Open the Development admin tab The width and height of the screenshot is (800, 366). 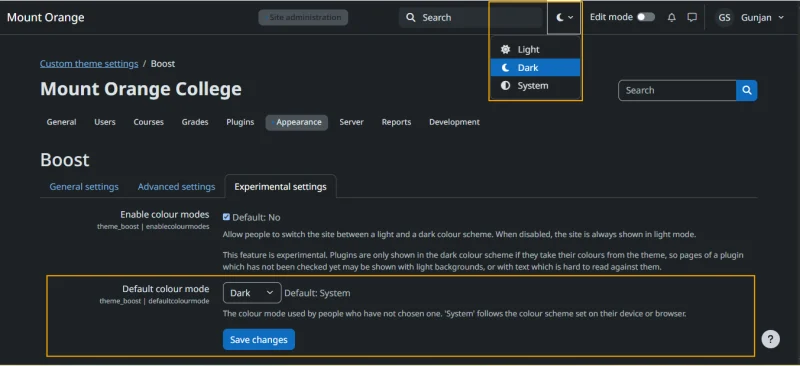coord(454,122)
